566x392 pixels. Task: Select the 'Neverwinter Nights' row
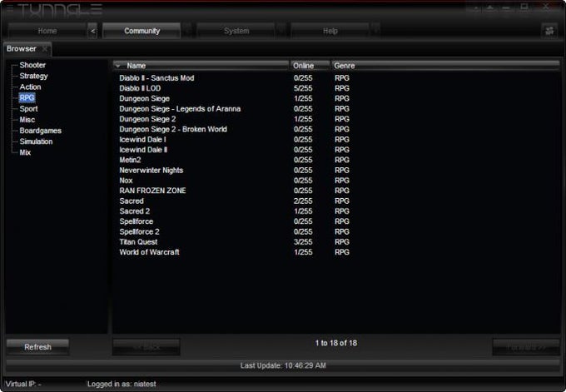click(x=336, y=171)
